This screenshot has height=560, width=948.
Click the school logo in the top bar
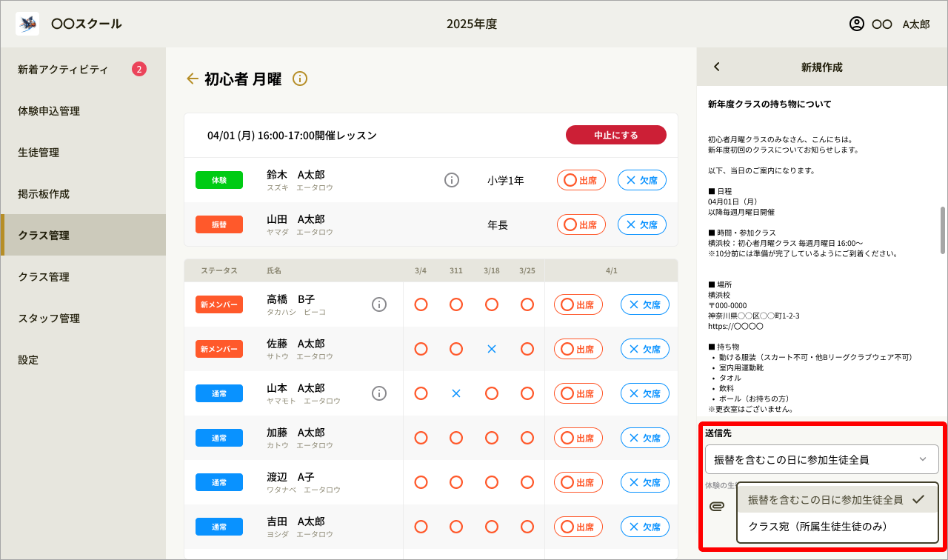point(27,24)
